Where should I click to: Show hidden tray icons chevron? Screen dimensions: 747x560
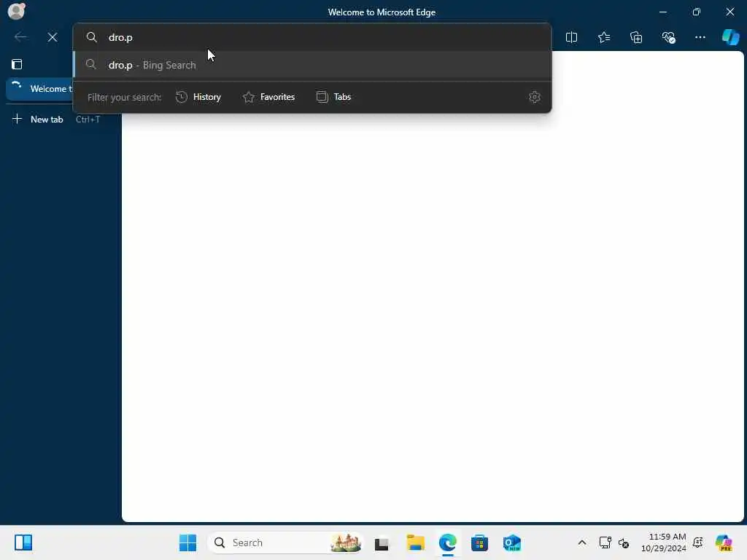pyautogui.click(x=581, y=542)
